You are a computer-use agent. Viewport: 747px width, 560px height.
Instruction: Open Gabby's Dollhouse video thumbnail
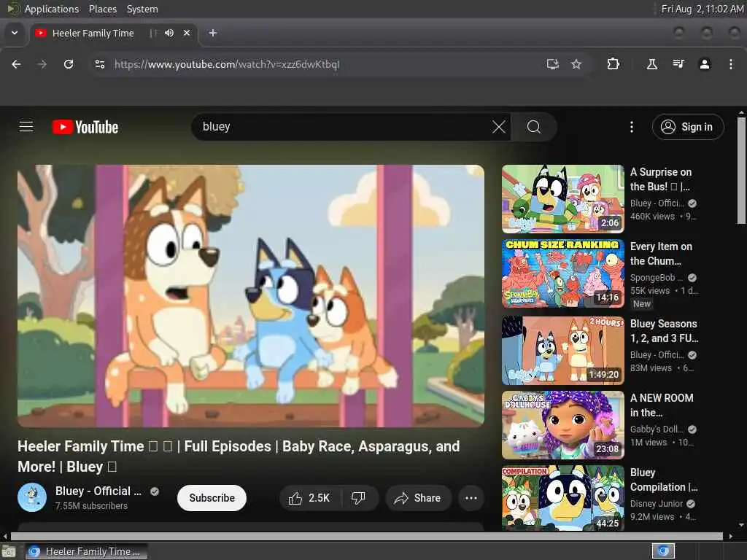[562, 425]
